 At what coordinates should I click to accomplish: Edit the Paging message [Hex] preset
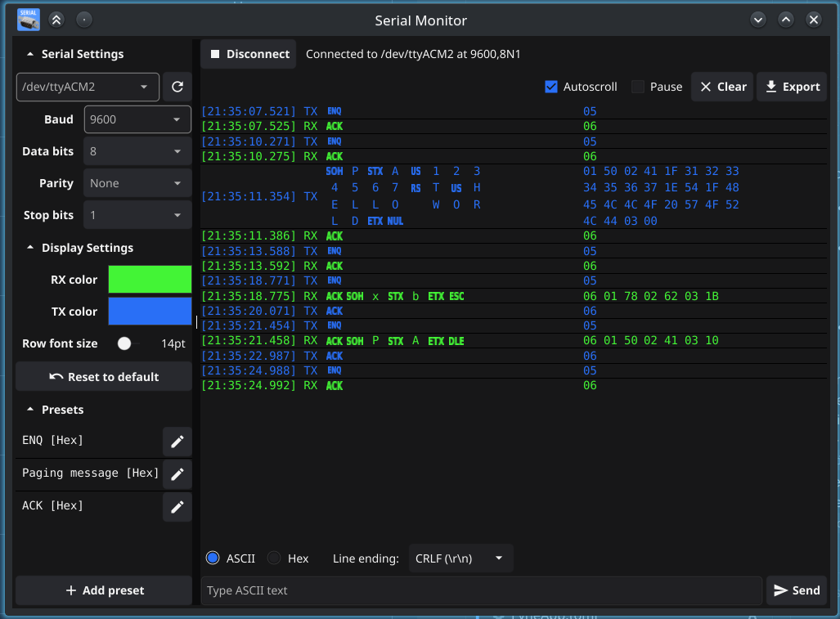177,474
